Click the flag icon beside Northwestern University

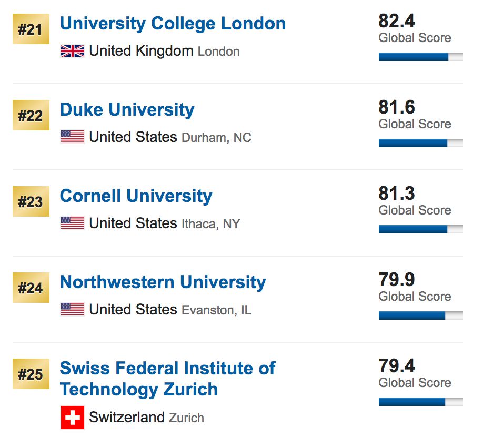point(73,309)
